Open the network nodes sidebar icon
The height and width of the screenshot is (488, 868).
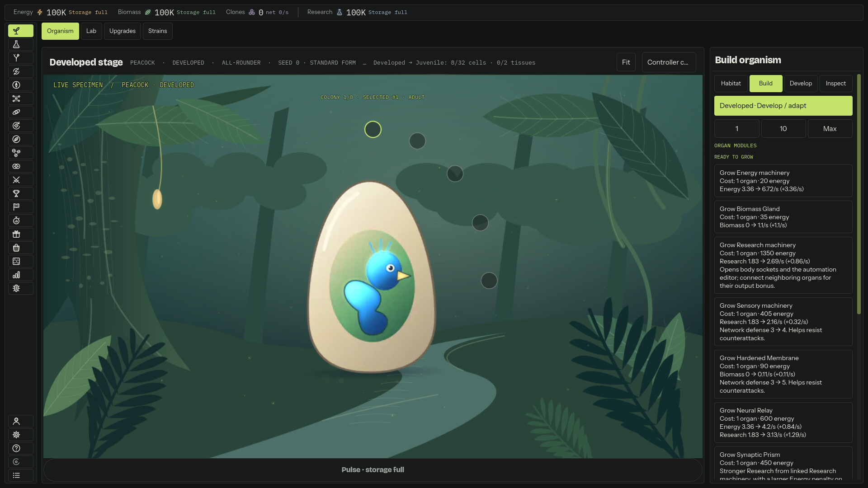click(20, 99)
